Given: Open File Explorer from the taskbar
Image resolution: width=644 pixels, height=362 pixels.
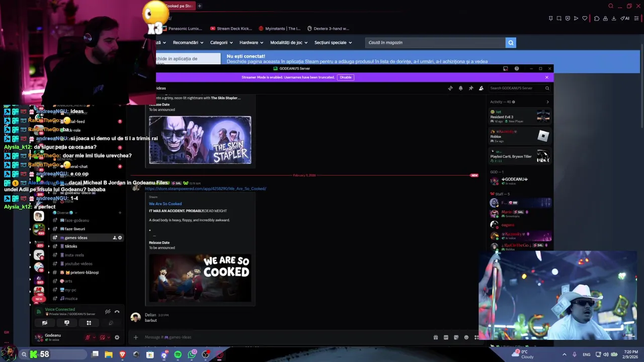Looking at the screenshot, I should click(108, 354).
